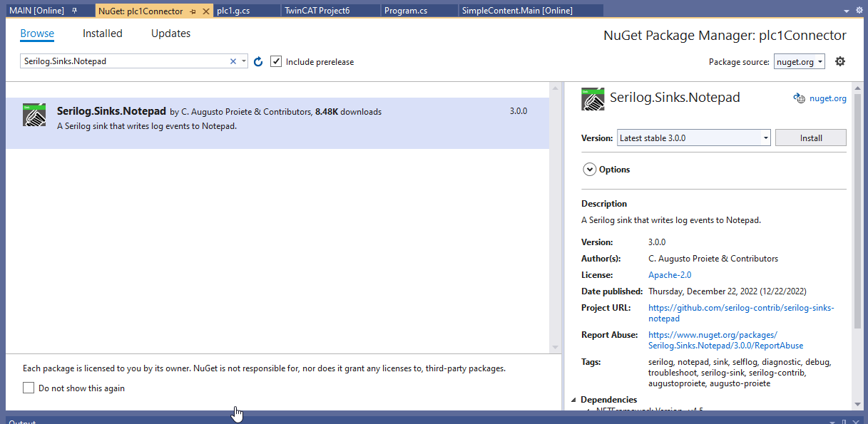Click the results list scroll up arrow
Screen dimensions: 868x424
click(x=556, y=88)
